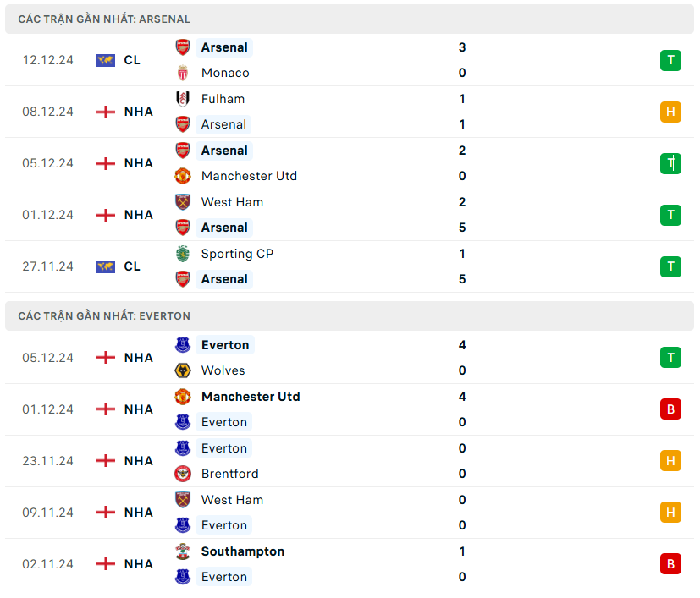Click red B badge for Manchester Utd–Everton
Image resolution: width=700 pixels, height=598 pixels.
[x=670, y=409]
